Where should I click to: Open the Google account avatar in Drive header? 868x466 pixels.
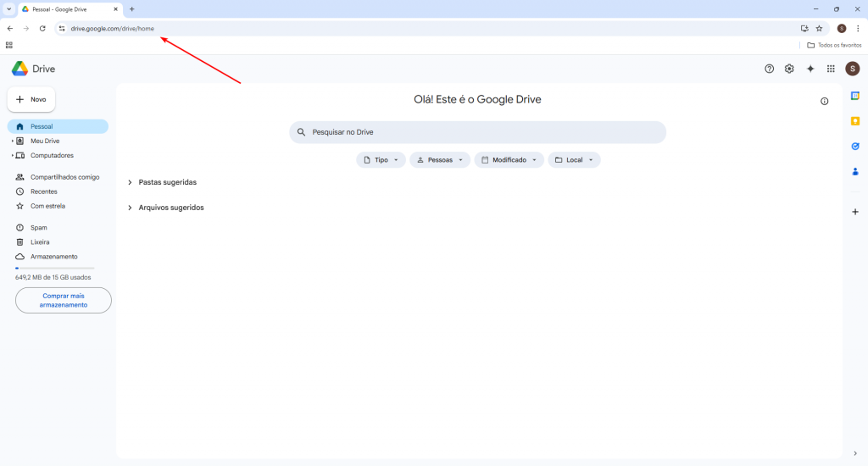click(852, 69)
